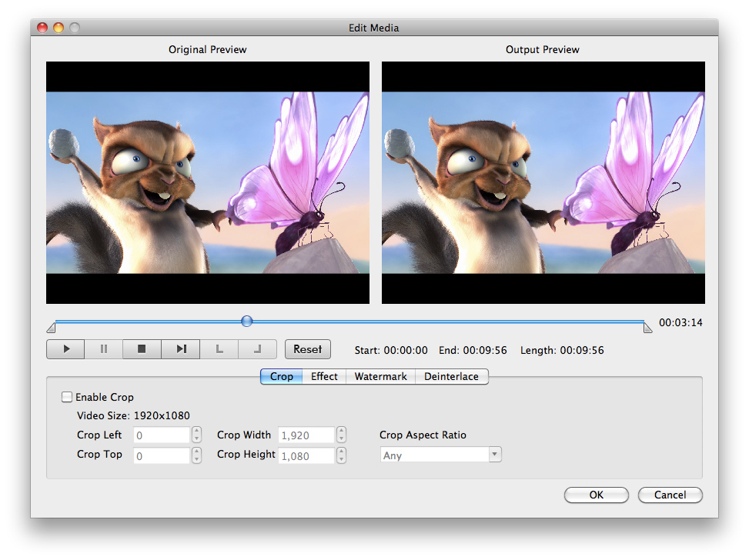Click the Reset button
Image resolution: width=749 pixels, height=560 pixels.
click(x=308, y=349)
